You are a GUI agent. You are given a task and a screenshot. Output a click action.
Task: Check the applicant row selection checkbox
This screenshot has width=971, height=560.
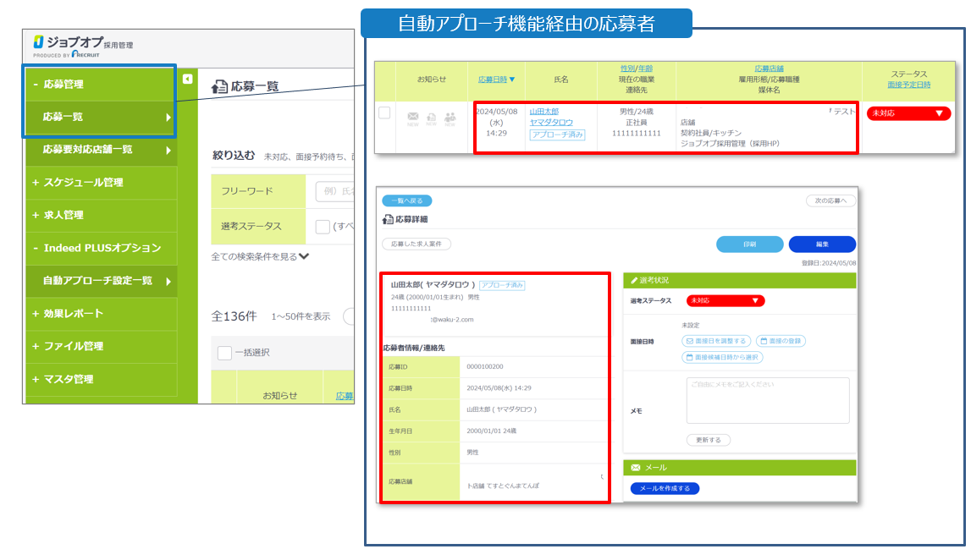[384, 114]
